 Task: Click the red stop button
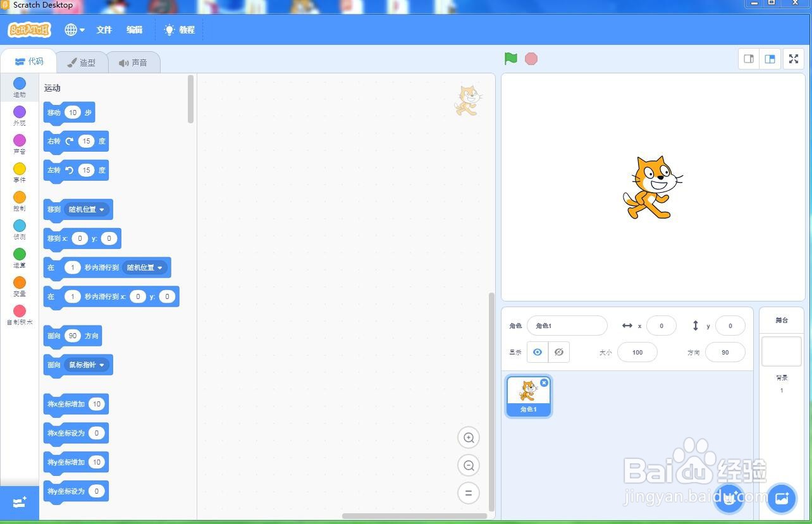tap(531, 59)
